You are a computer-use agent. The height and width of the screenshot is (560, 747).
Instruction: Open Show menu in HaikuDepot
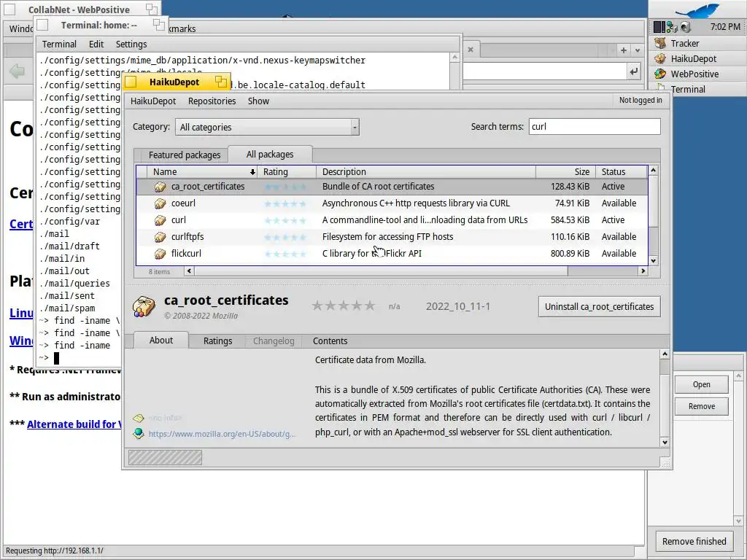coord(259,101)
